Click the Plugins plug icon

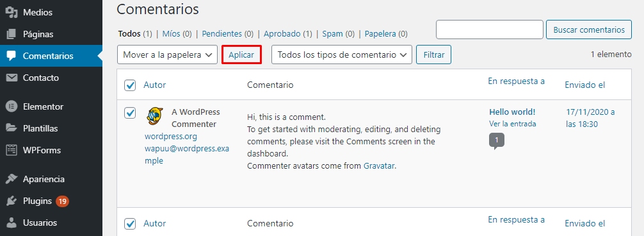[12, 201]
